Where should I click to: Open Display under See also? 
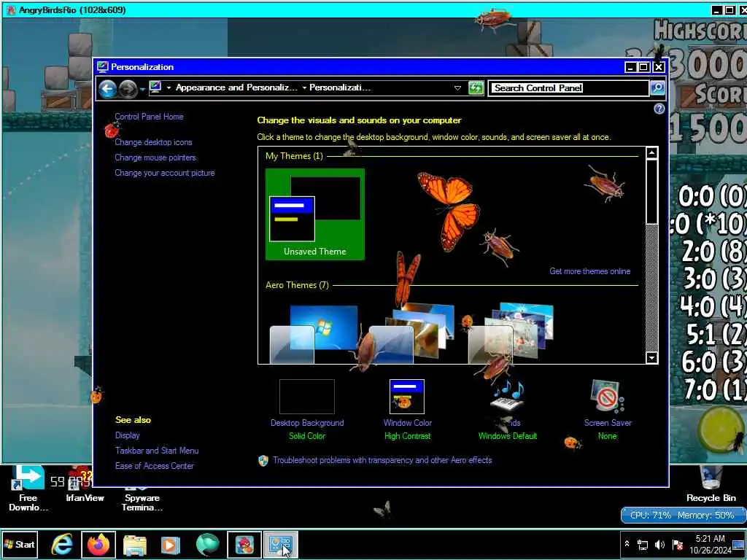128,435
